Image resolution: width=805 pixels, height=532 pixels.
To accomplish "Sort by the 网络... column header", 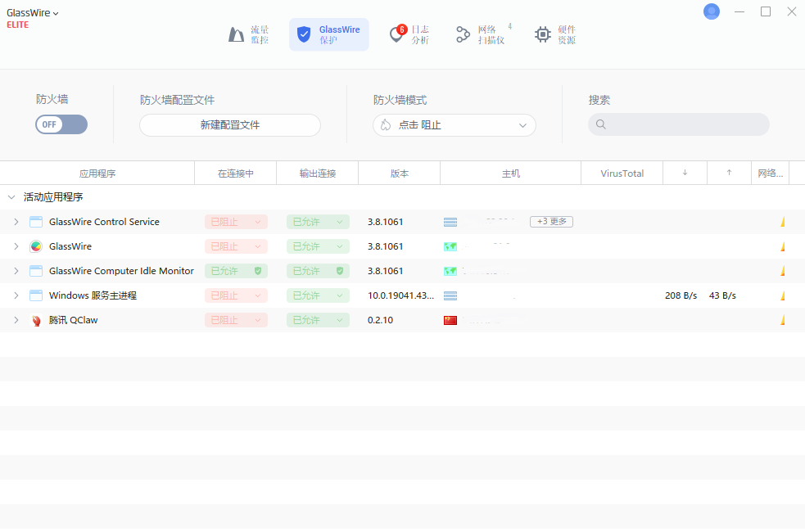I will point(770,174).
